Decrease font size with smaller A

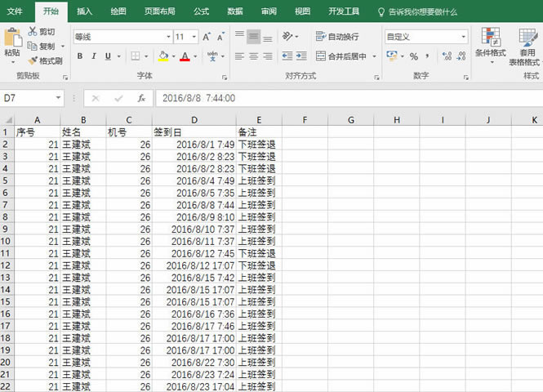(x=220, y=37)
